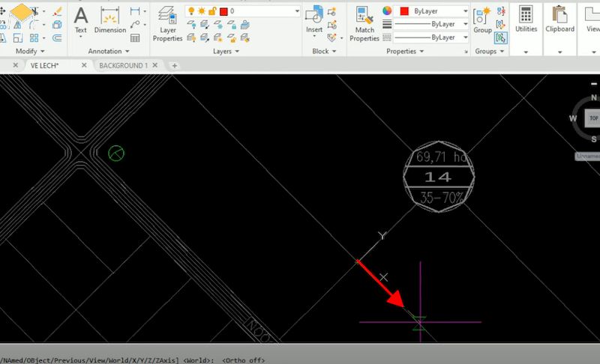Activate Match Properties tool
The height and width of the screenshot is (364, 600).
pyautogui.click(x=364, y=24)
